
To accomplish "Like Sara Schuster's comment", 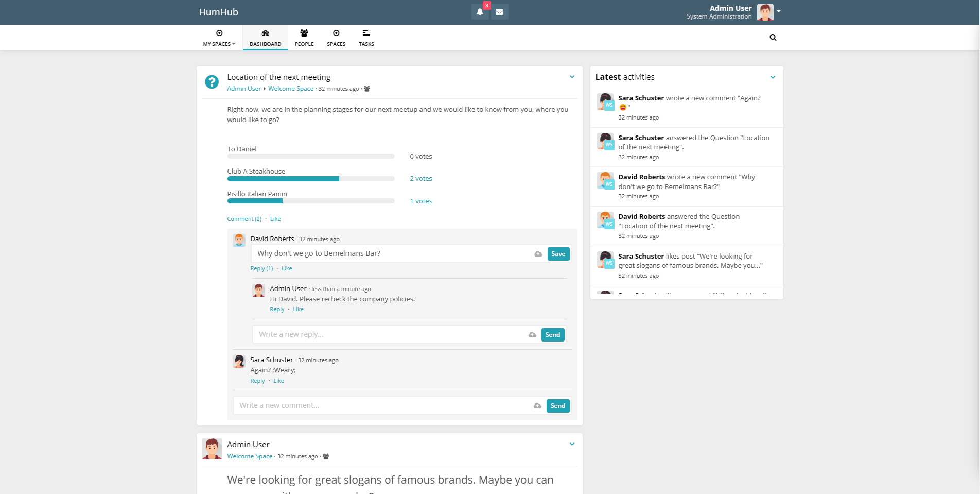I will click(x=278, y=381).
